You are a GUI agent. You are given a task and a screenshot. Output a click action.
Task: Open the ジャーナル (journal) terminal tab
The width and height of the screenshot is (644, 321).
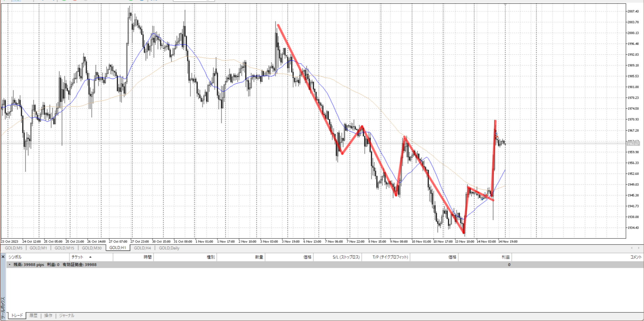(x=67, y=316)
